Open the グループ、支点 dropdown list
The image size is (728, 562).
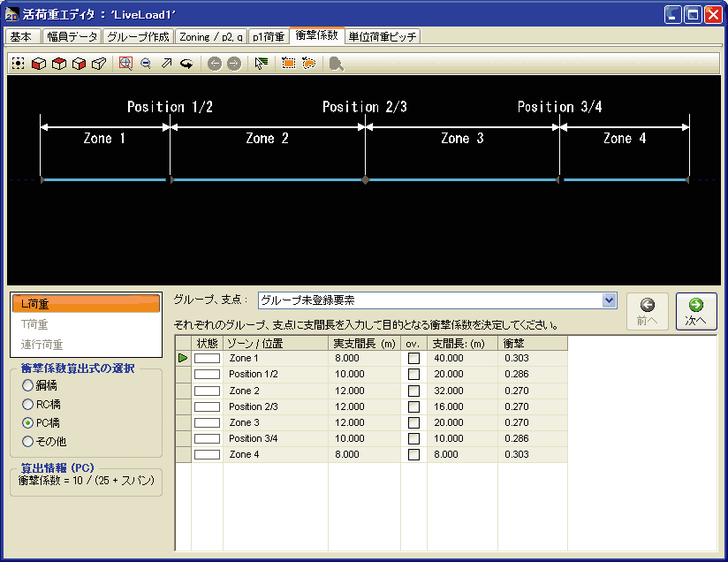pyautogui.click(x=608, y=300)
